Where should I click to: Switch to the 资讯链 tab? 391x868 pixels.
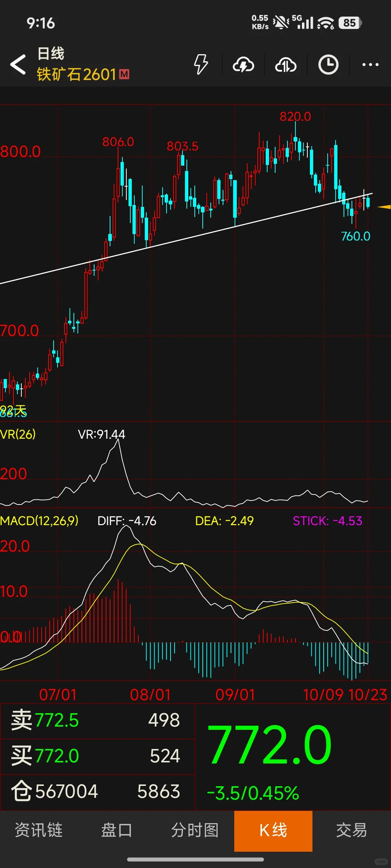39,830
